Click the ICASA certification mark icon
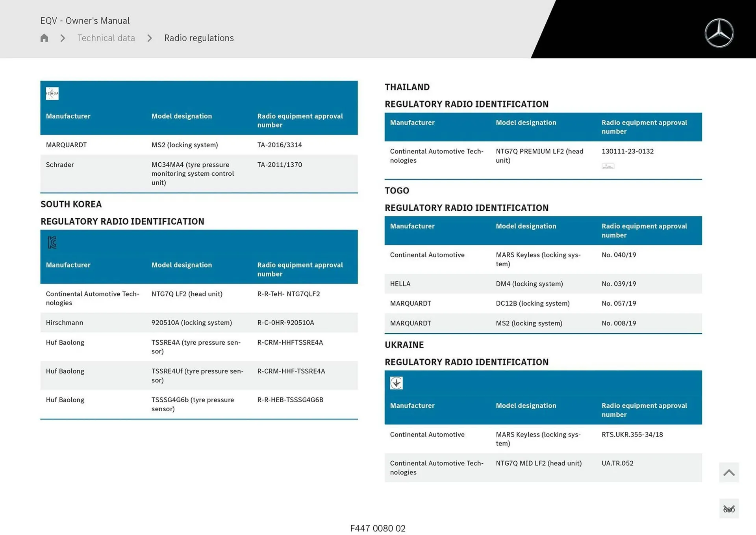 (x=52, y=93)
